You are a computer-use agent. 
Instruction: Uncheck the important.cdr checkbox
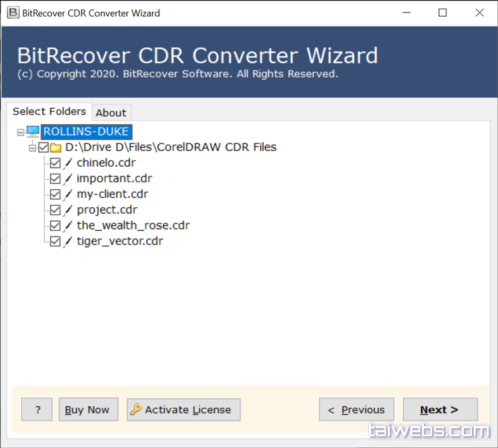(55, 179)
